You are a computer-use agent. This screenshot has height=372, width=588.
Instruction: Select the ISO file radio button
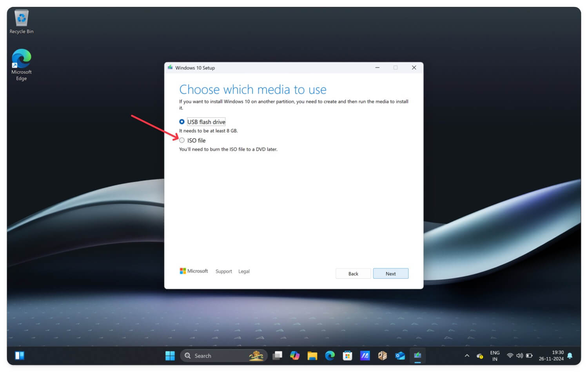[182, 140]
